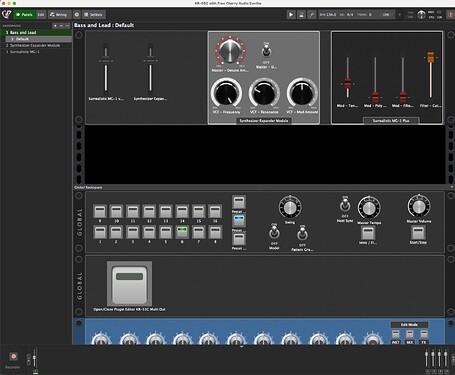Expand the hidden panel chevron below blue panel
Screen dimensions: 455x375
[242, 347]
